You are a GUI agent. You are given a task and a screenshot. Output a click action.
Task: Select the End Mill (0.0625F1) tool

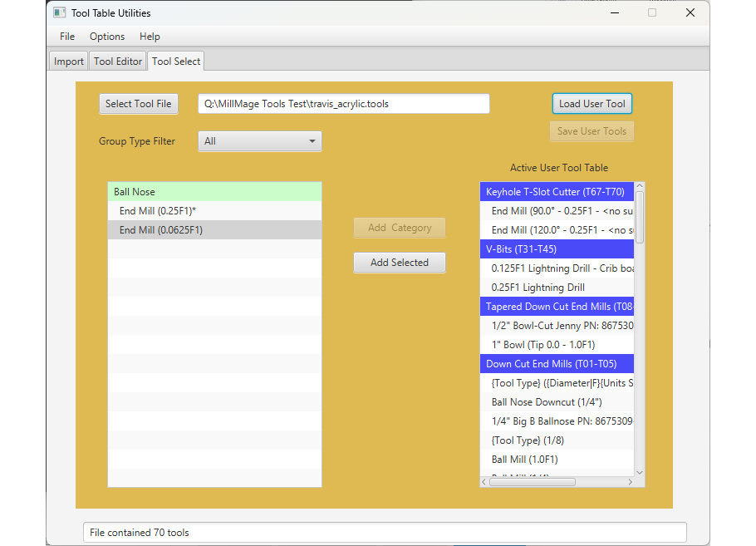click(214, 229)
